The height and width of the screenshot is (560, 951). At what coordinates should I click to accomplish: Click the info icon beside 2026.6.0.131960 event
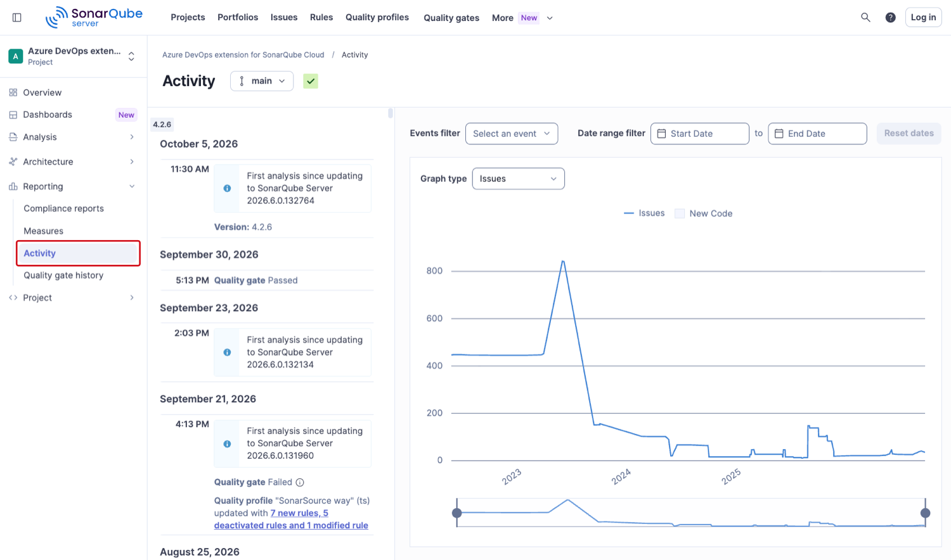(227, 443)
